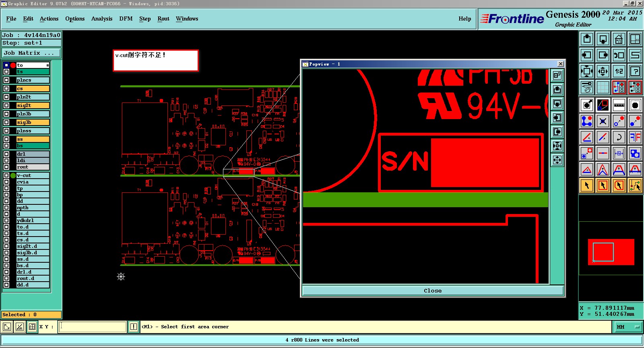
Task: Open the Help menu
Action: [465, 19]
